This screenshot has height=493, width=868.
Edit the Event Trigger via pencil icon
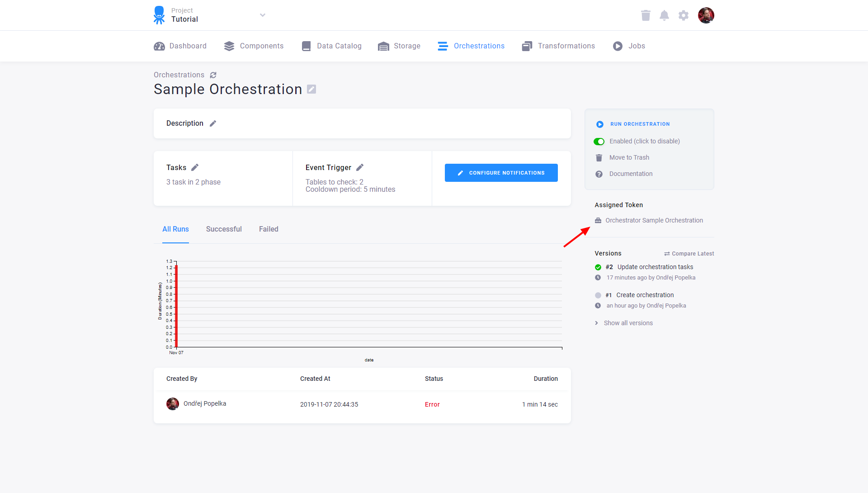(x=360, y=167)
